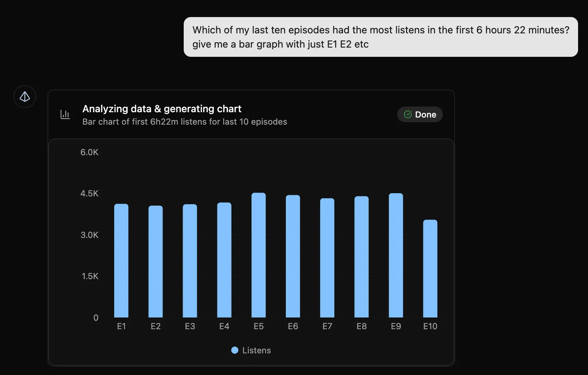Click the E6 bar
The image size is (588, 375).
293,256
